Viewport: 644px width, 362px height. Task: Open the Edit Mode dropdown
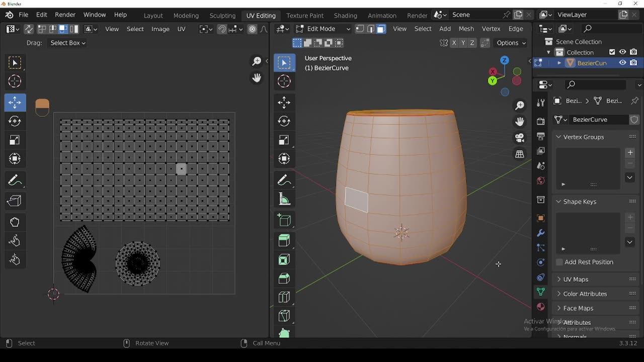click(323, 29)
